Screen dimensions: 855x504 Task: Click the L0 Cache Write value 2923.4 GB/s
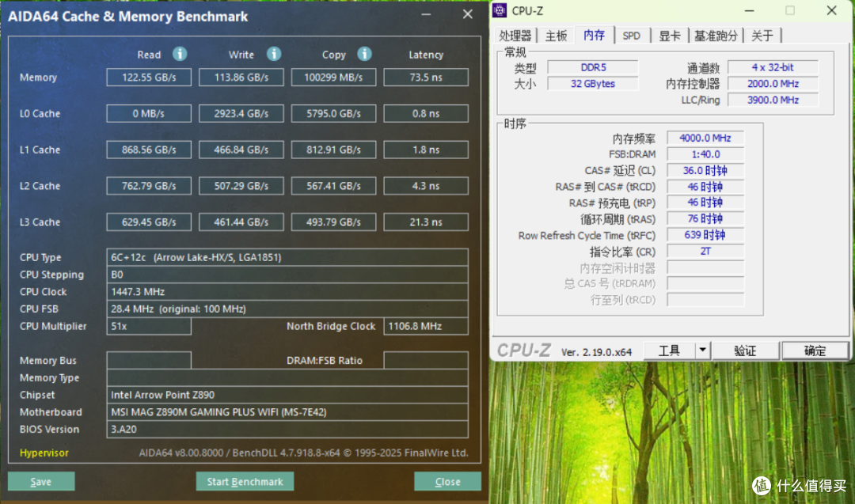point(241,113)
